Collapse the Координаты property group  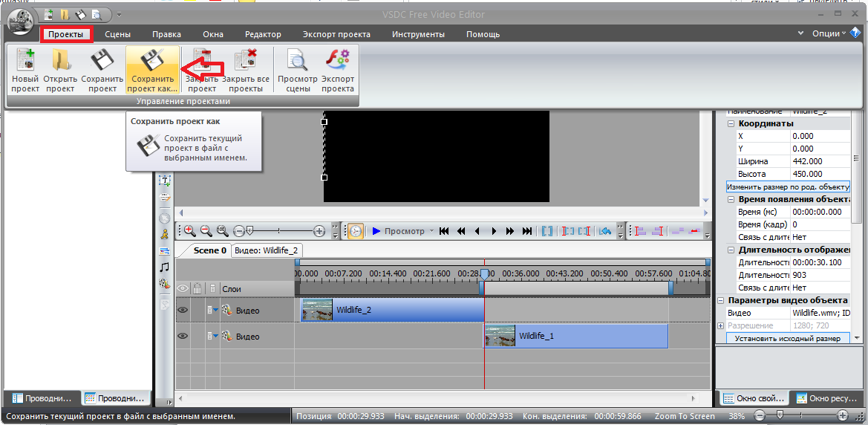click(731, 123)
